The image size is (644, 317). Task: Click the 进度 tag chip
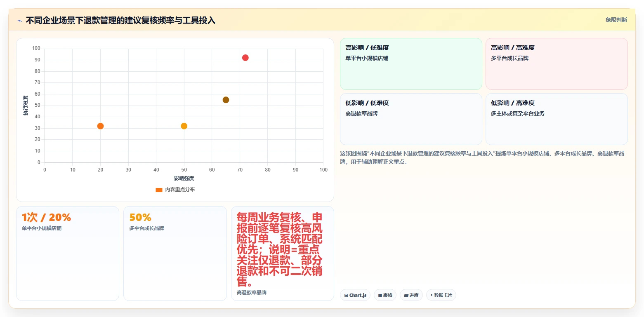411,295
